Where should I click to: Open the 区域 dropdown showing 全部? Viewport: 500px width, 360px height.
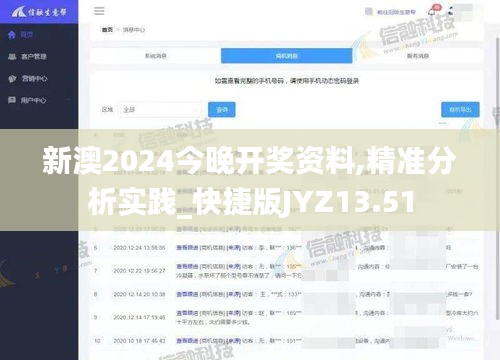(159, 109)
